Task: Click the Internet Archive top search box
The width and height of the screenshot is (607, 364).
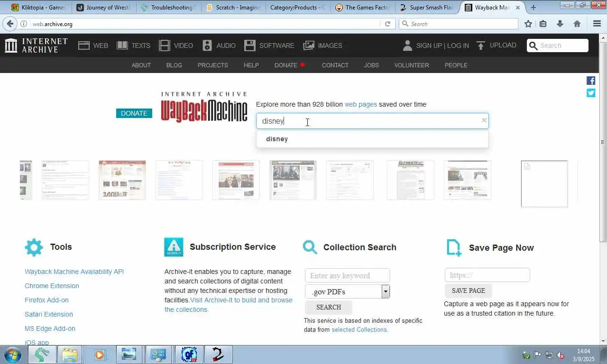Action: pyautogui.click(x=558, y=45)
